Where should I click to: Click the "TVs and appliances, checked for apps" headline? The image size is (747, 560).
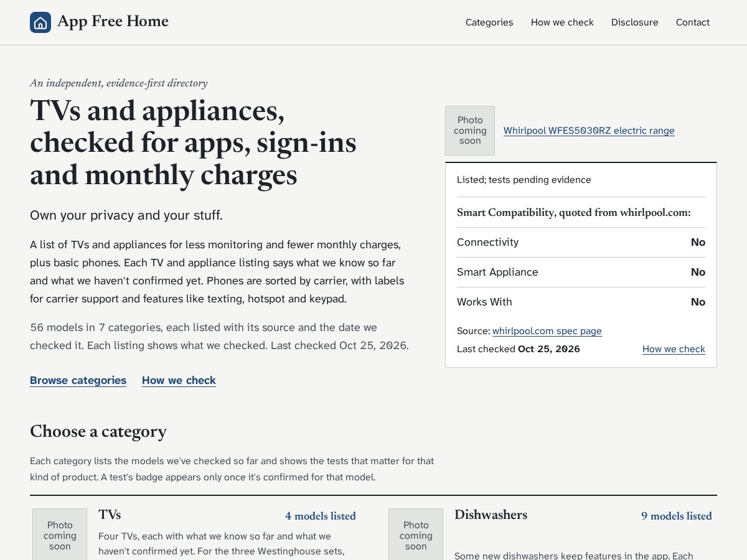[x=193, y=142]
